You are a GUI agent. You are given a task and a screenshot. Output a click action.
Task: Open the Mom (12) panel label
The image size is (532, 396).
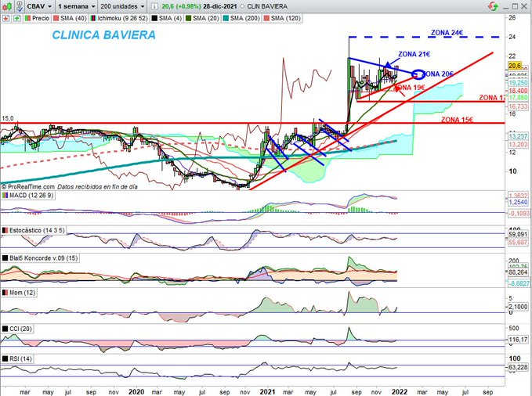[x=22, y=293]
